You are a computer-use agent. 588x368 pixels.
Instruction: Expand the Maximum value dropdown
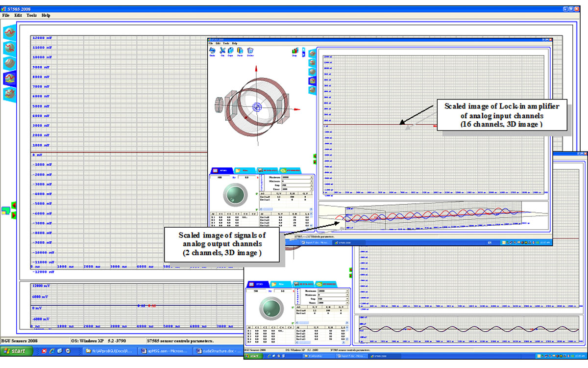pyautogui.click(x=312, y=177)
